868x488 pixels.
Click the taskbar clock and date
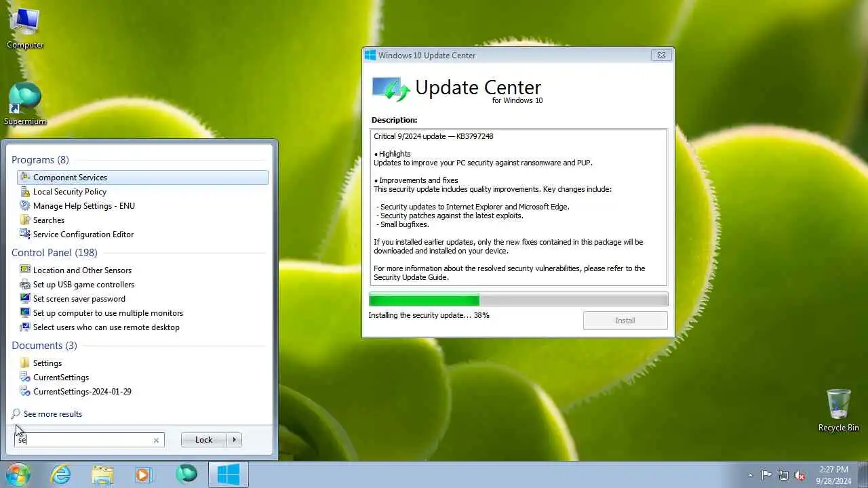(x=833, y=475)
